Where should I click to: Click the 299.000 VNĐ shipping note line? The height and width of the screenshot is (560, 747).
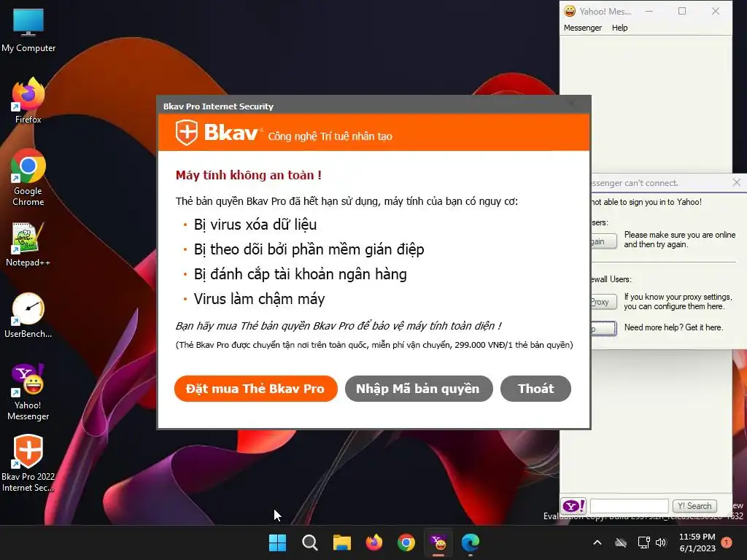374,345
